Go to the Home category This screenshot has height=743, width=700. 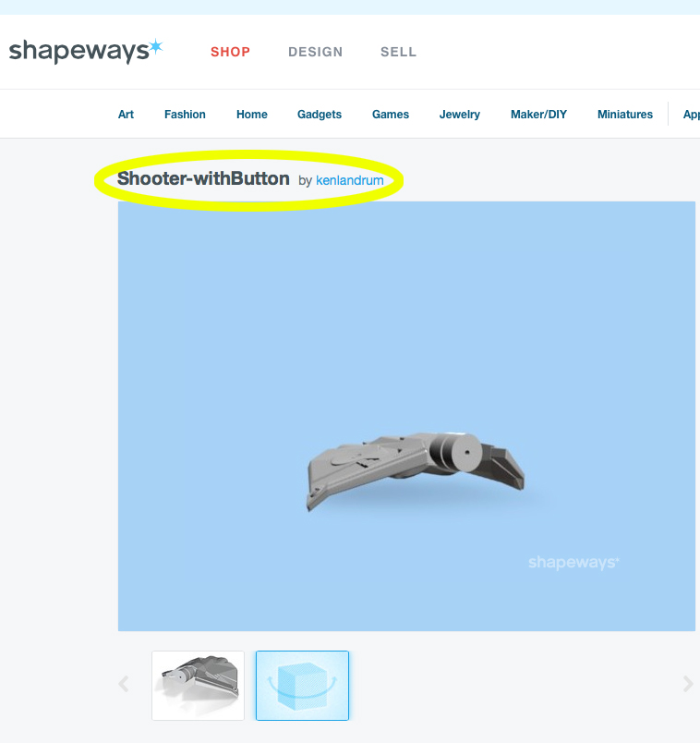pos(252,115)
